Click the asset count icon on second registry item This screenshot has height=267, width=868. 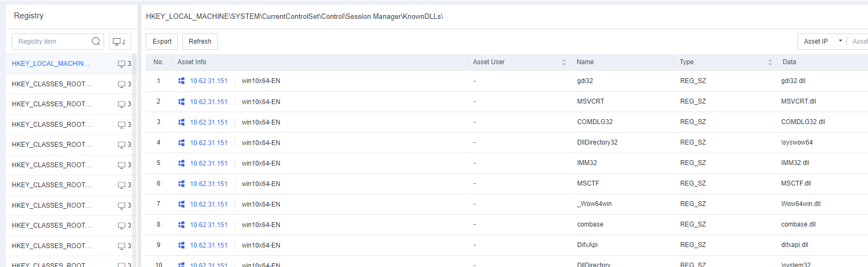[x=121, y=84]
